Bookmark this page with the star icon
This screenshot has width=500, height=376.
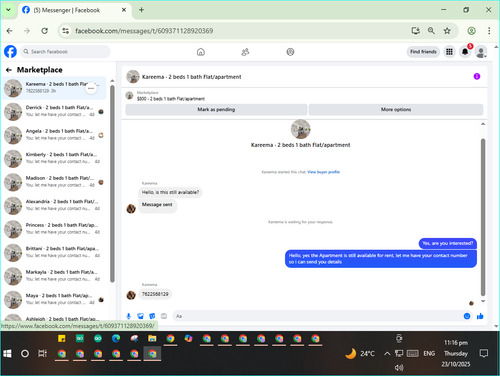click(447, 31)
